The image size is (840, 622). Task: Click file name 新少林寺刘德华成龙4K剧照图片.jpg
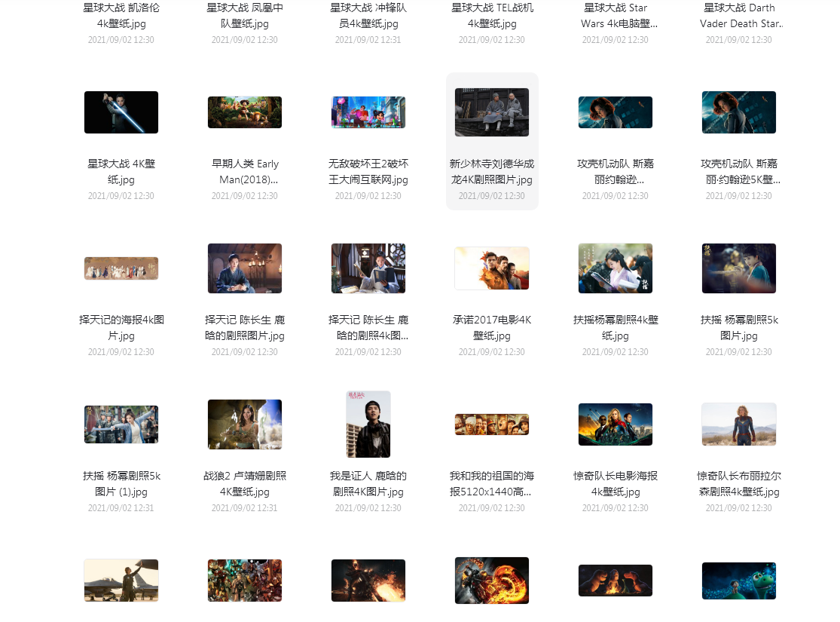tap(492, 172)
